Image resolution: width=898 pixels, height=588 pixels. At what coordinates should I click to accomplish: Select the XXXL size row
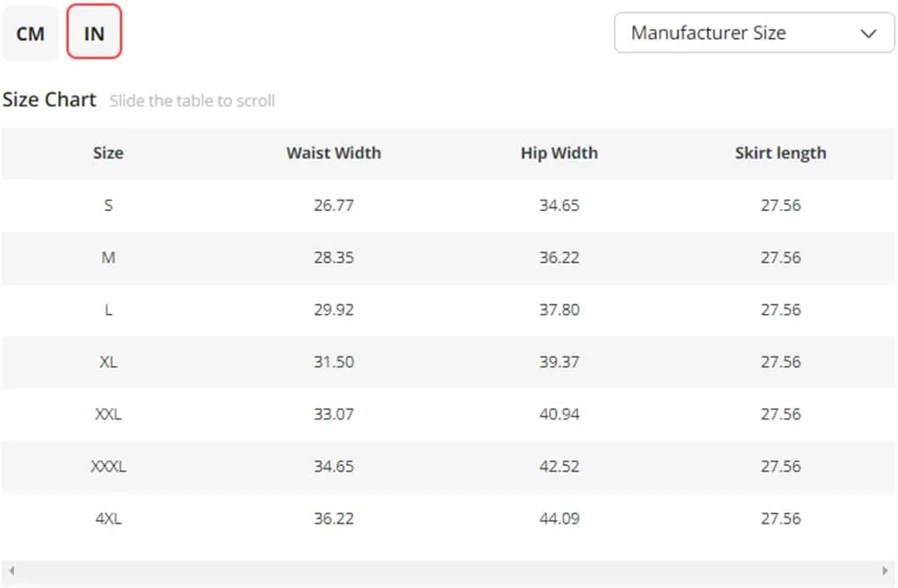point(448,466)
